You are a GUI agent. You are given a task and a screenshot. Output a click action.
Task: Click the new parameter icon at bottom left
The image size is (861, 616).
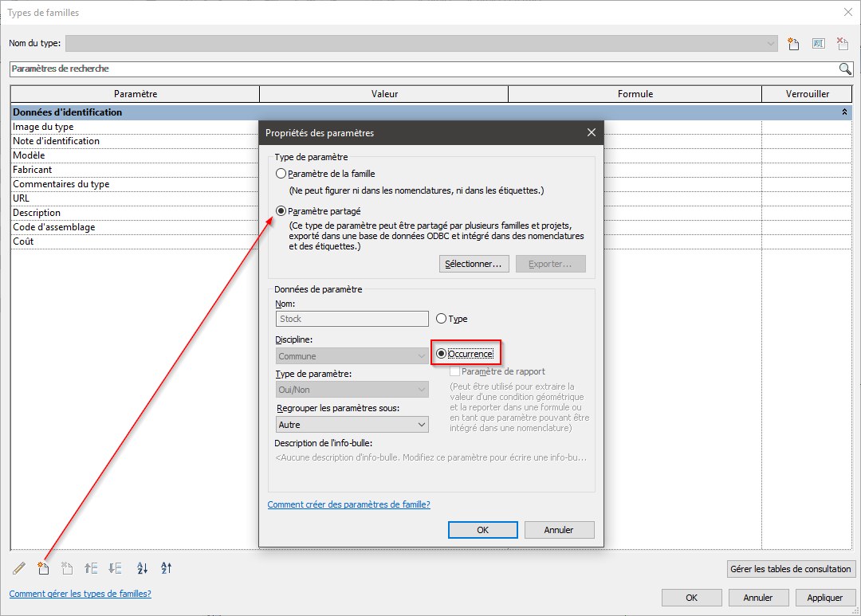click(44, 568)
